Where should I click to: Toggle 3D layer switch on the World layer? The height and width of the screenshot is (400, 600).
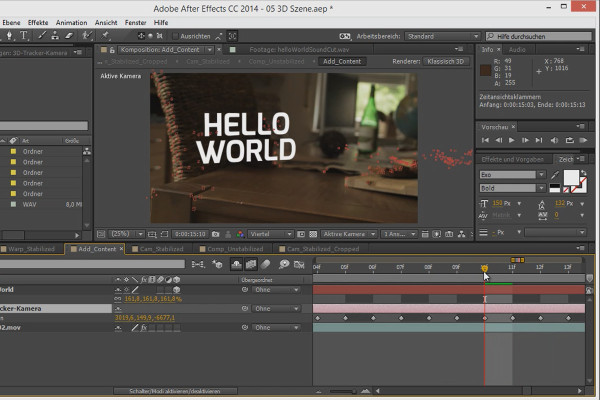(x=176, y=290)
